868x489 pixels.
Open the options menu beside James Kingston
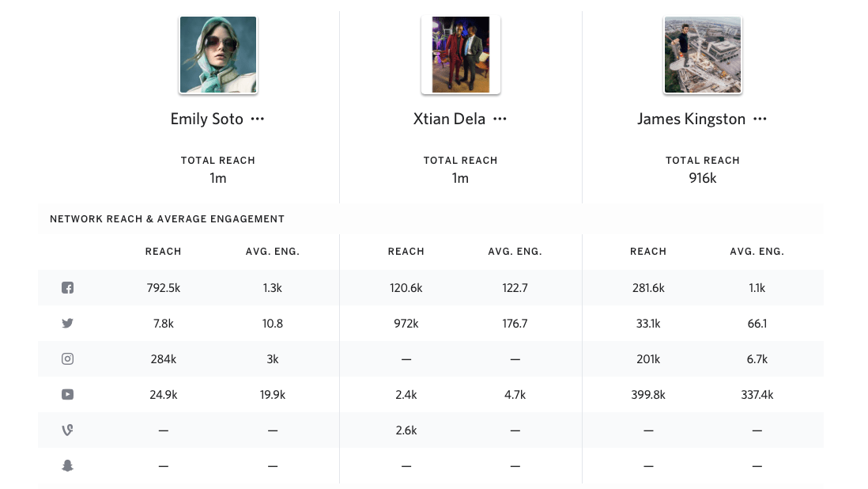pyautogui.click(x=760, y=119)
